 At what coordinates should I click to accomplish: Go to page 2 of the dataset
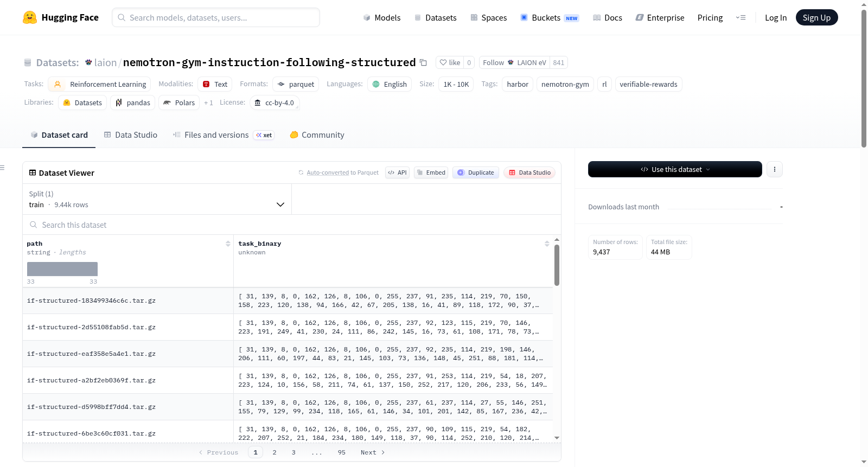click(275, 452)
